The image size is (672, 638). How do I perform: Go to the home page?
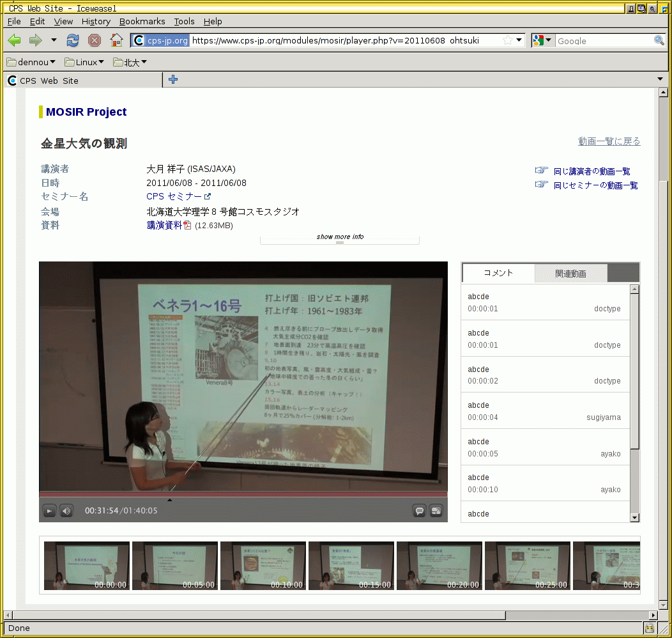(x=116, y=41)
